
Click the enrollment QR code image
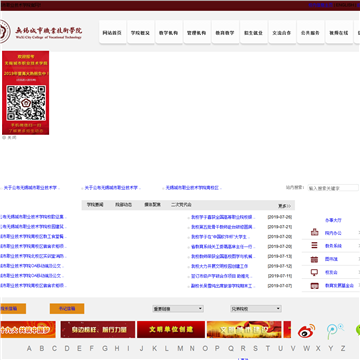(x=26, y=103)
